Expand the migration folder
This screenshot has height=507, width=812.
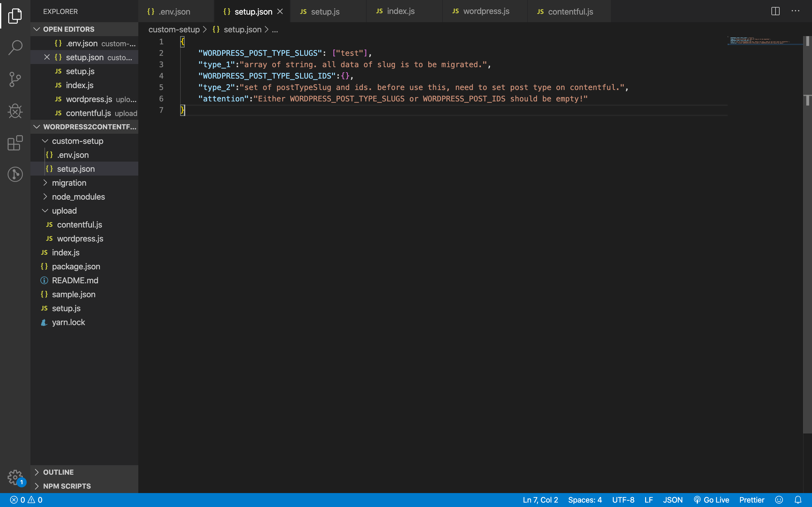(x=69, y=183)
